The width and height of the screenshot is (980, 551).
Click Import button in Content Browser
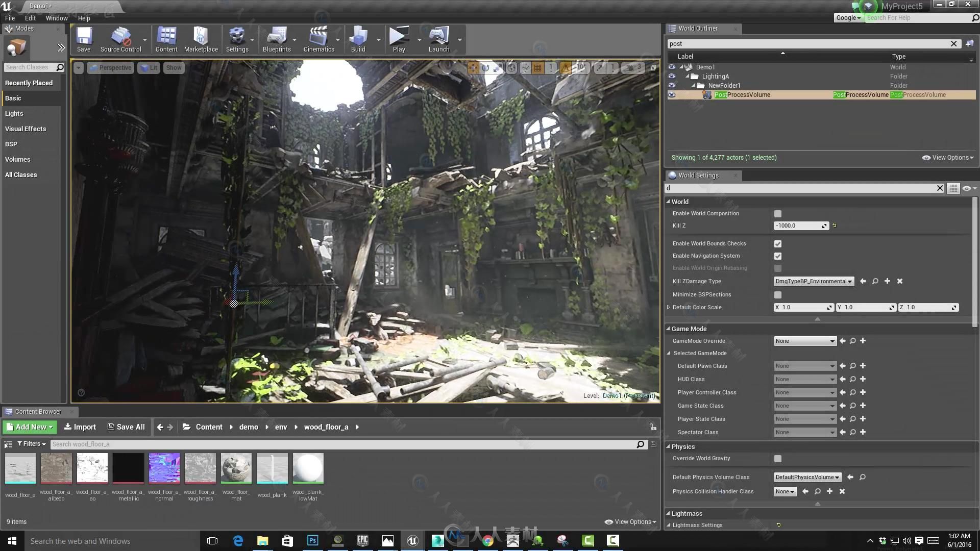80,427
